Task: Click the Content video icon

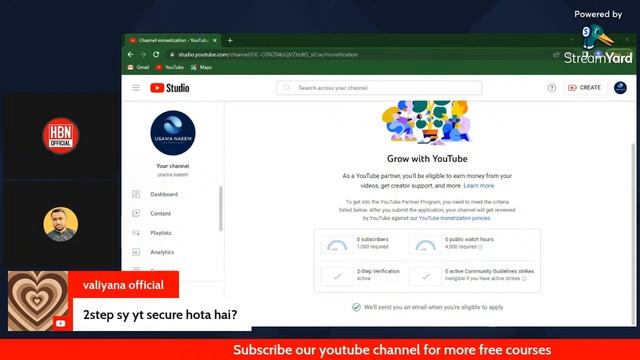Action: point(136,213)
